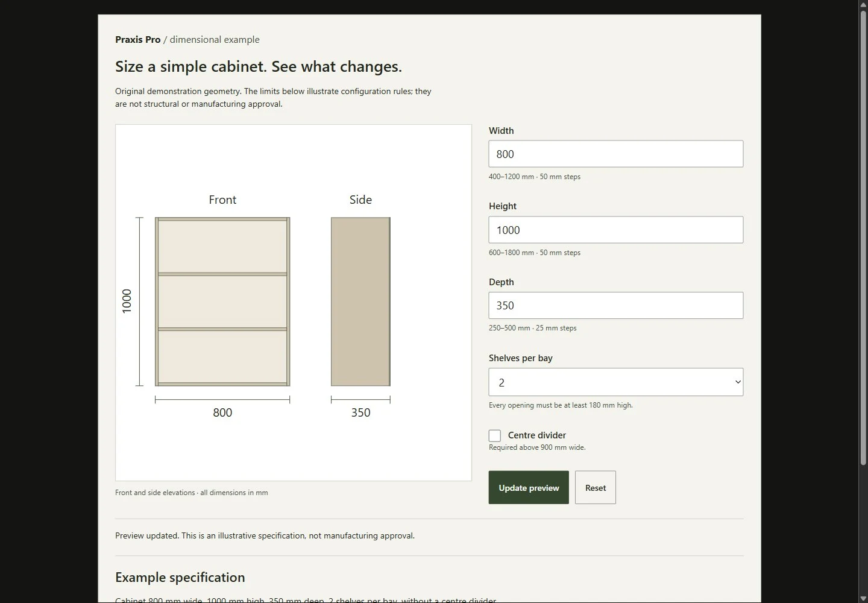Click the 'Side' label in the preview
868x603 pixels.
pos(360,200)
